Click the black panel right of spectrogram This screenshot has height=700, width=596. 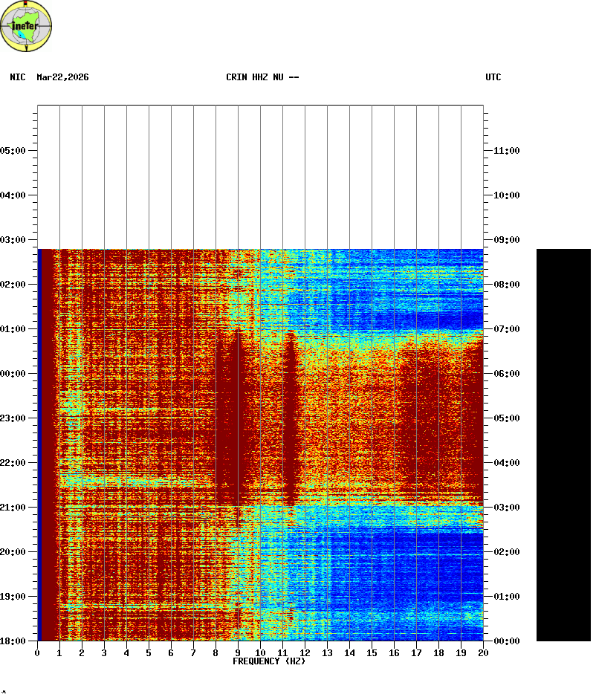563,444
